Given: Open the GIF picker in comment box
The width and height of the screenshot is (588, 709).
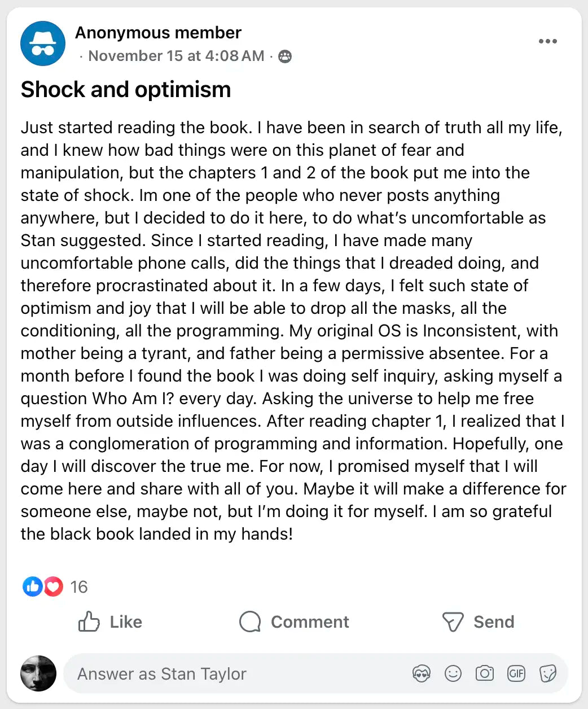Looking at the screenshot, I should [516, 673].
